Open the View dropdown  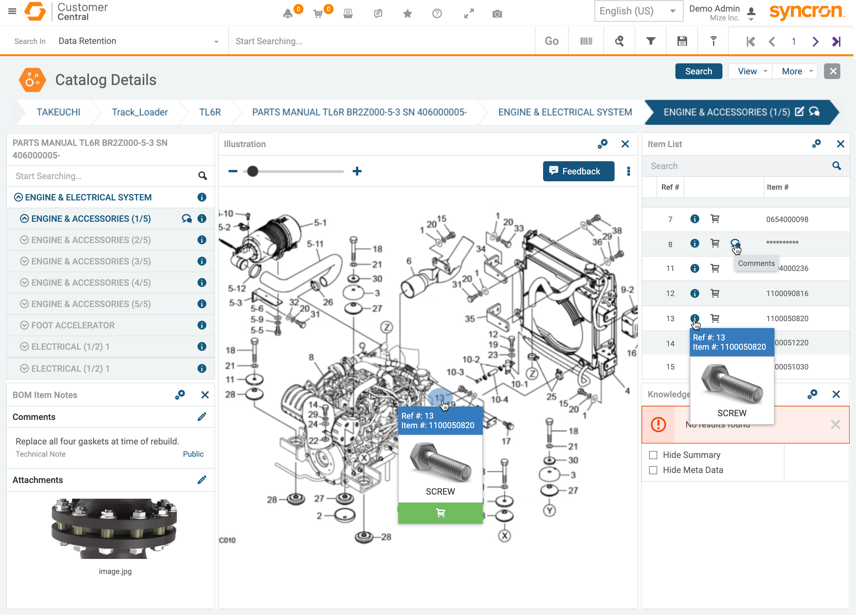click(750, 71)
